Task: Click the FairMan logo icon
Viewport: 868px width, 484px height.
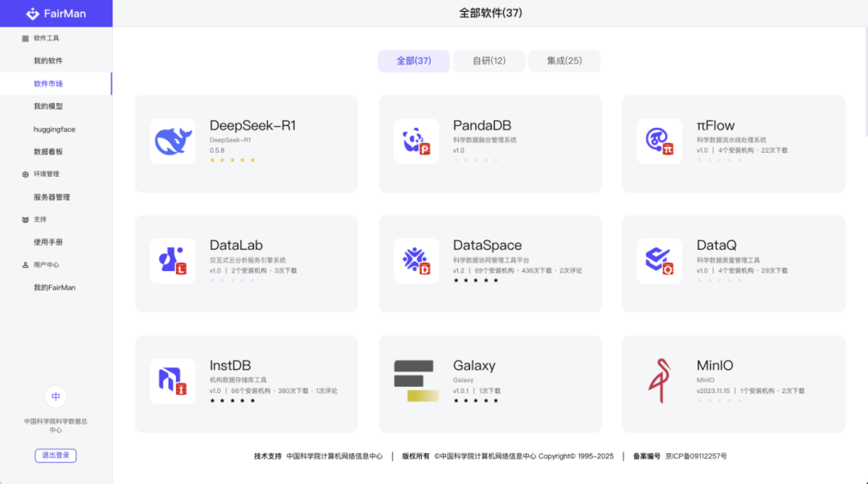Action: click(x=33, y=14)
